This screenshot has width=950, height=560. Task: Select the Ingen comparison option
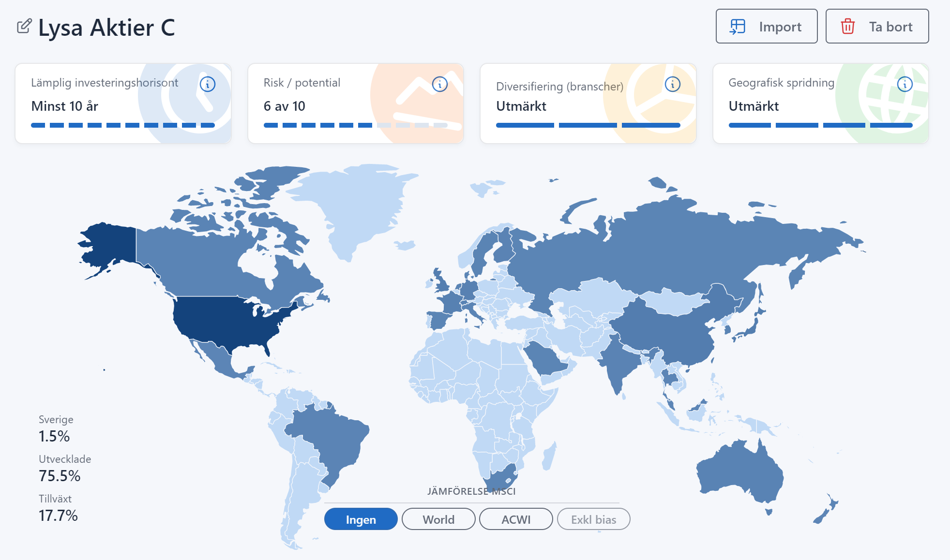(x=361, y=519)
